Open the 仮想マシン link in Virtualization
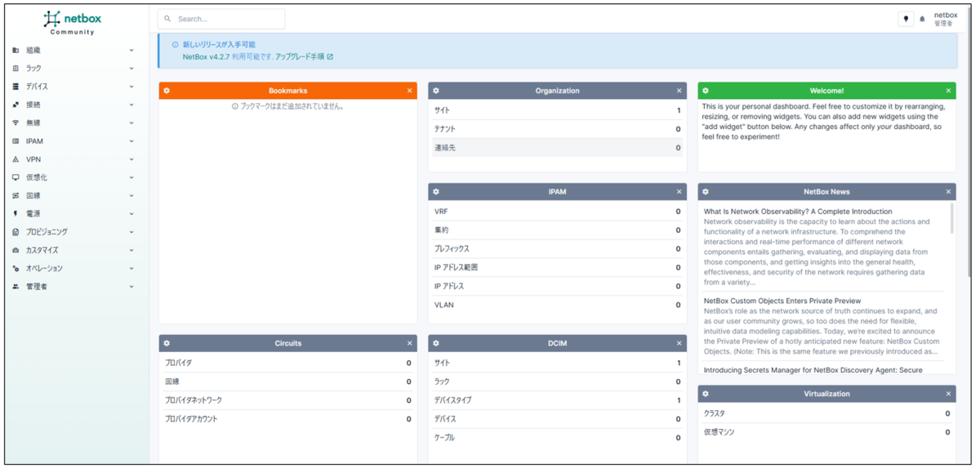 click(719, 432)
